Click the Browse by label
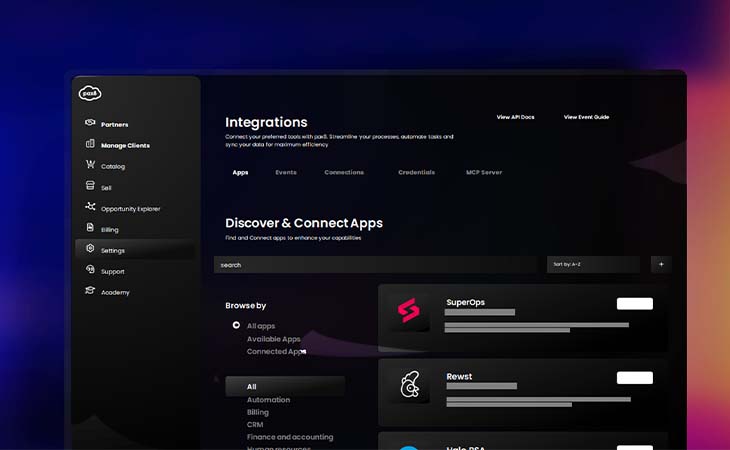 245,306
